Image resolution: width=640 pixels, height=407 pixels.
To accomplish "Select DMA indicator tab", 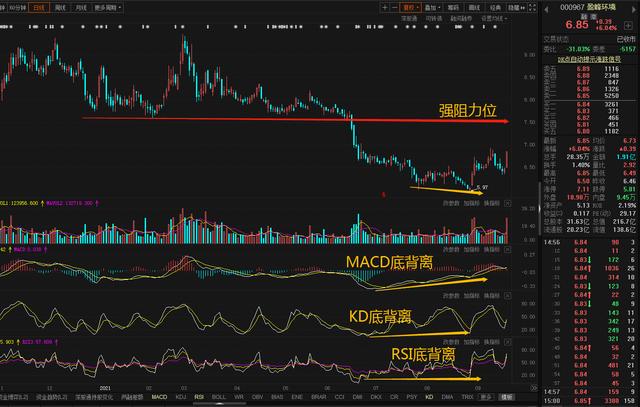I will point(447,397).
